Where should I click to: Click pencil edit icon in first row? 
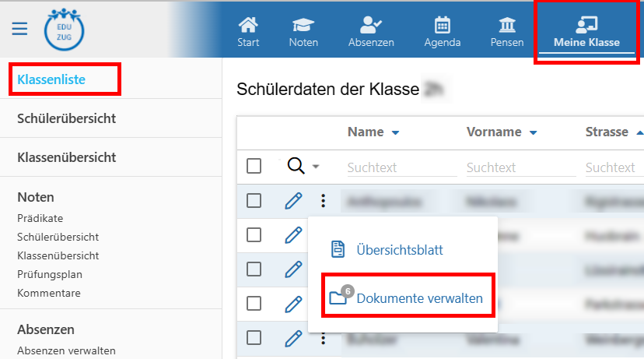293,201
